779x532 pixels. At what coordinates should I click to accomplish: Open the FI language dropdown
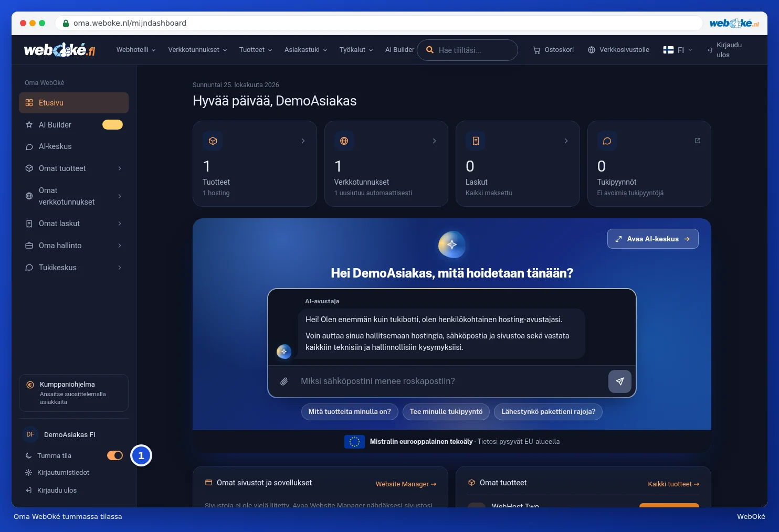pos(678,50)
